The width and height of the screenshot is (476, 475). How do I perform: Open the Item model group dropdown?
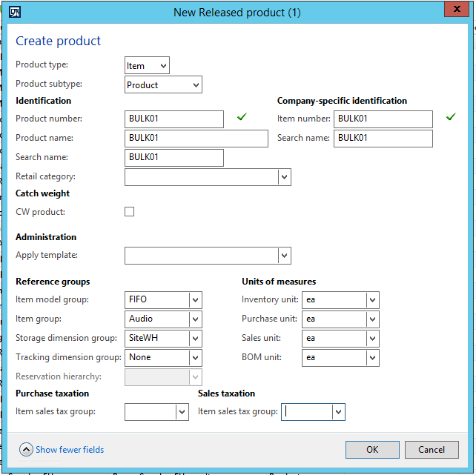[x=195, y=300]
